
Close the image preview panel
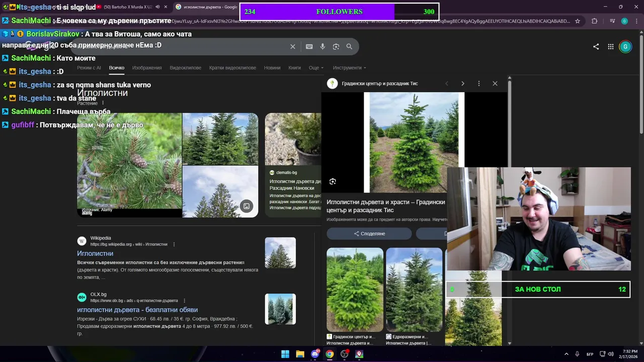click(x=495, y=83)
